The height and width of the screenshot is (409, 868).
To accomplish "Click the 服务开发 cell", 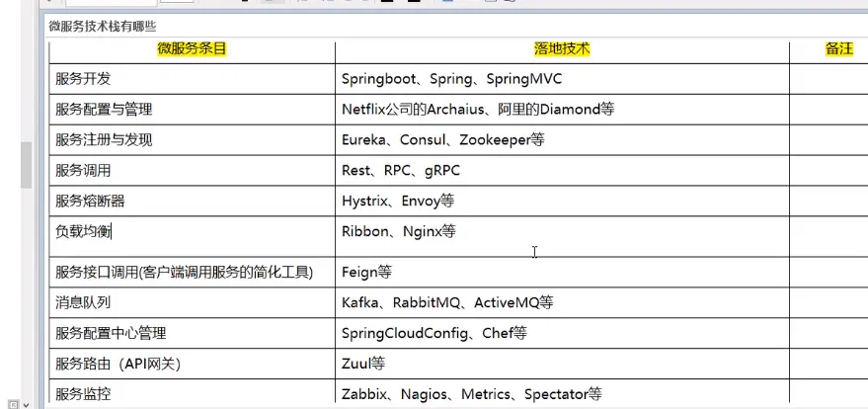I will [x=193, y=79].
